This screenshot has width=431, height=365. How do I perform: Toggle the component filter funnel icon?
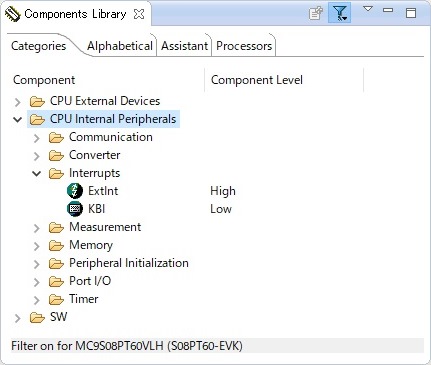[340, 13]
